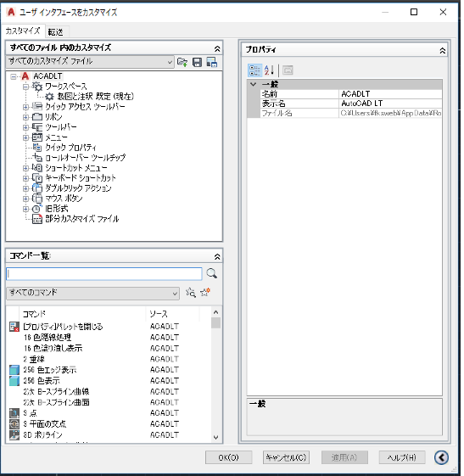Click the icon beside 旧形式
The width and height of the screenshot is (464, 476).
(37, 209)
